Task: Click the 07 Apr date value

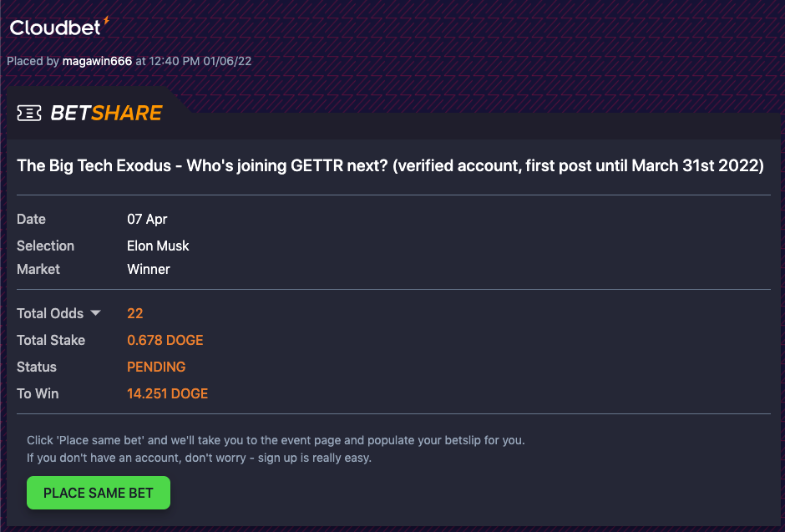Action: [x=147, y=219]
